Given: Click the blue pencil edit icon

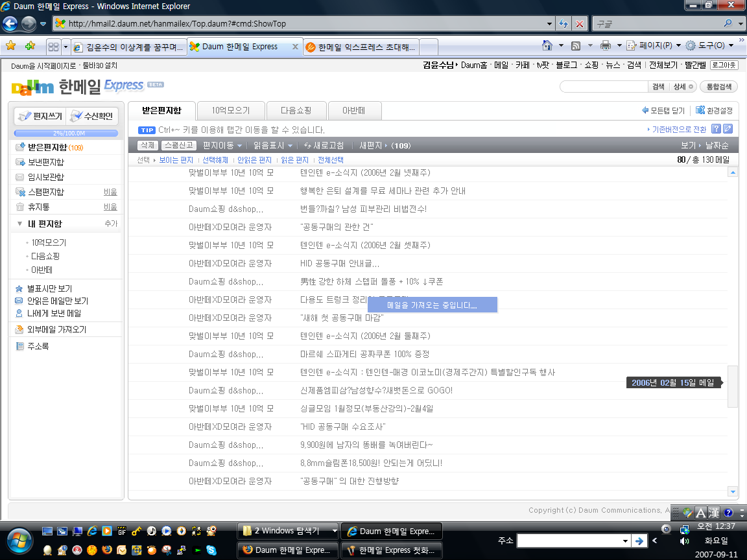Looking at the screenshot, I should [728, 128].
